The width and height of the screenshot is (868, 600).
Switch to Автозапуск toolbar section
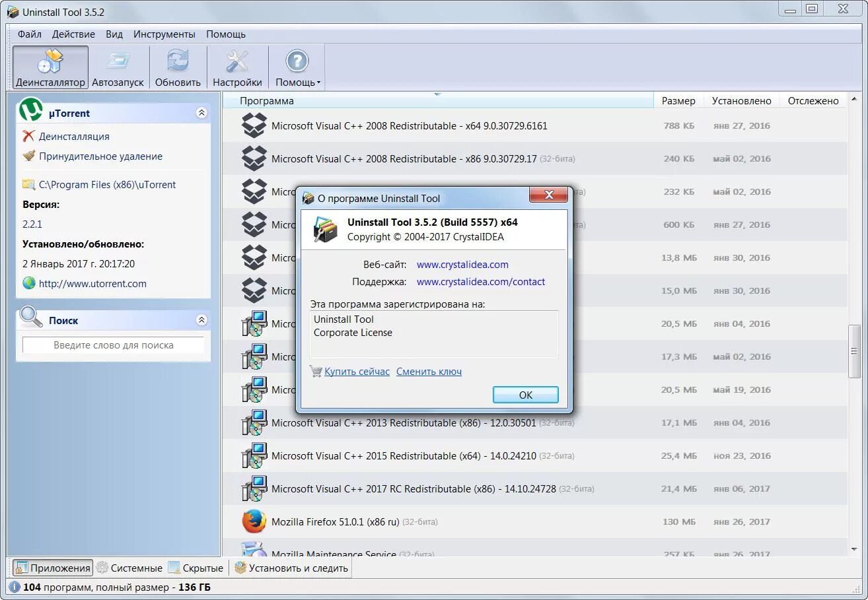point(118,67)
